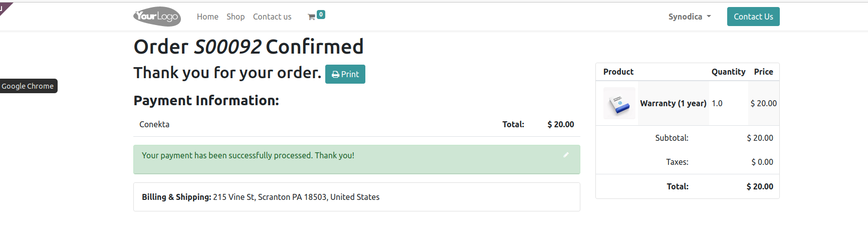
Task: Click the Print button with printer icon
Action: [345, 74]
